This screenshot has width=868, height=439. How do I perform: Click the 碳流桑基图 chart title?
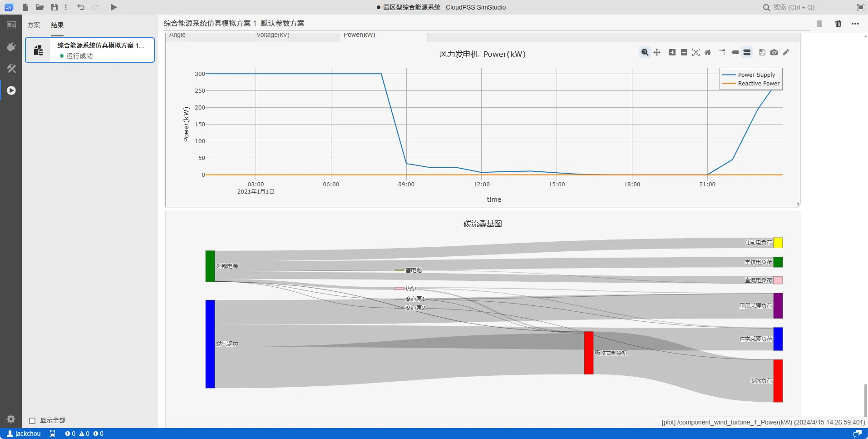point(483,224)
